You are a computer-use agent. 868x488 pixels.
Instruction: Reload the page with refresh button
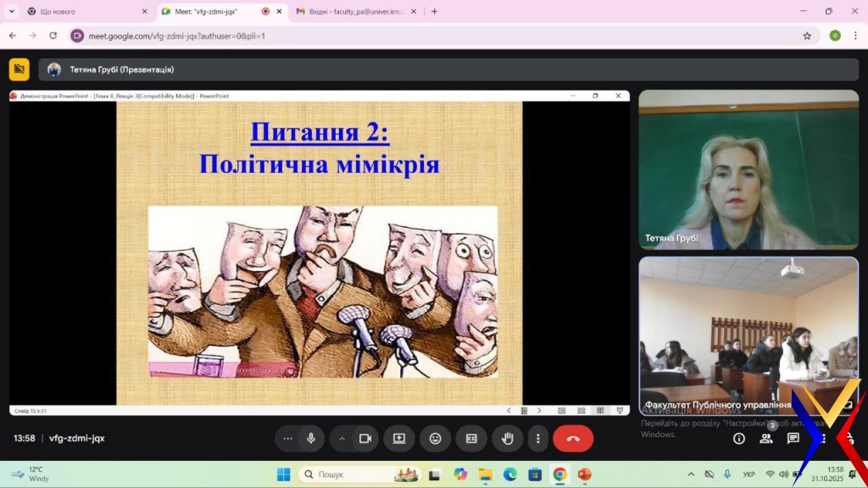pos(53,36)
